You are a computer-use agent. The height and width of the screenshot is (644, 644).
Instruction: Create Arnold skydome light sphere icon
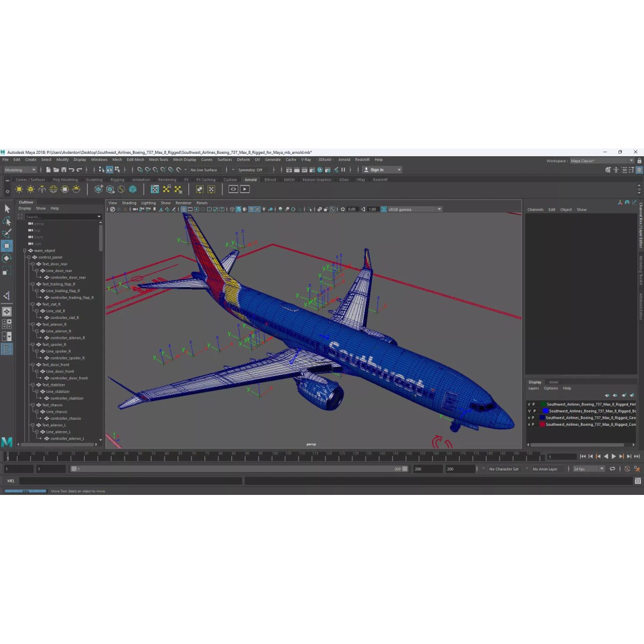click(54, 190)
